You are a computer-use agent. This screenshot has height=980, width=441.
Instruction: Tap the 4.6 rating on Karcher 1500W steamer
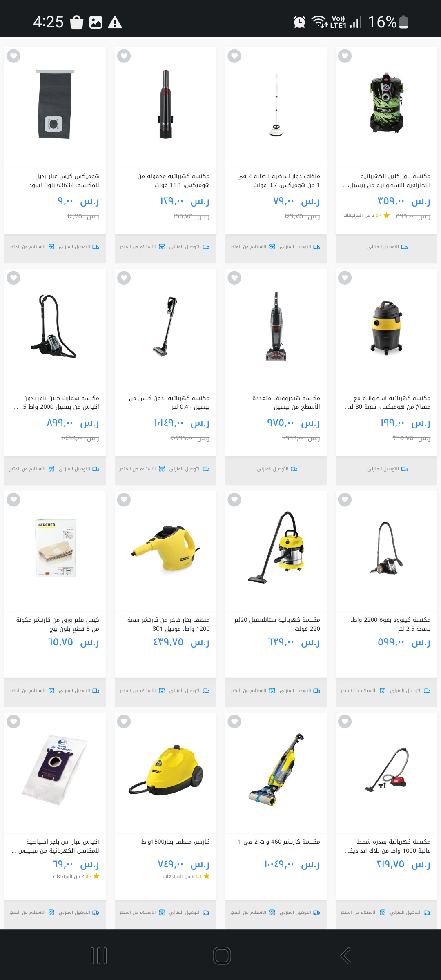pyautogui.click(x=186, y=876)
